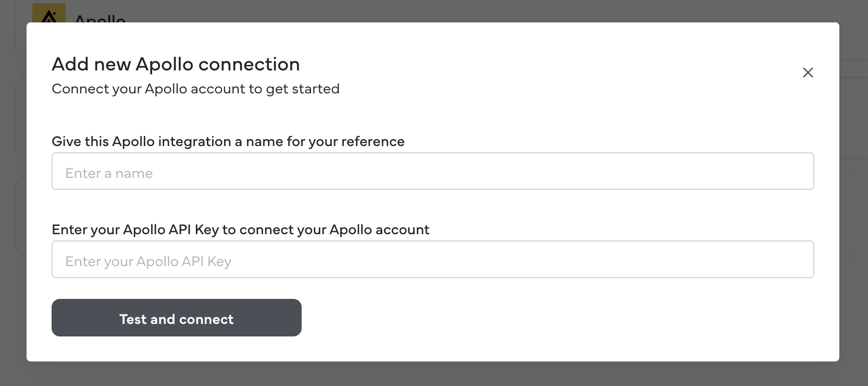Click the Apollo API Key input field
This screenshot has height=386, width=868.
click(432, 259)
